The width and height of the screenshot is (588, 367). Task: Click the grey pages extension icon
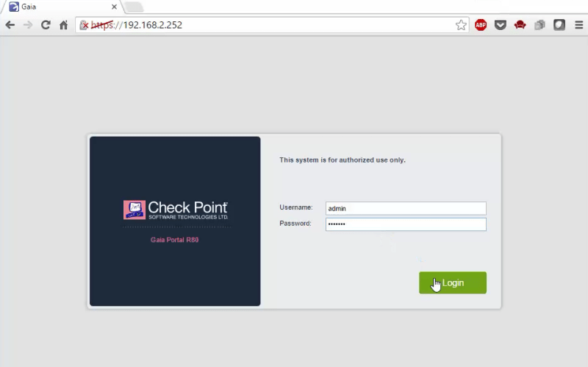(539, 25)
